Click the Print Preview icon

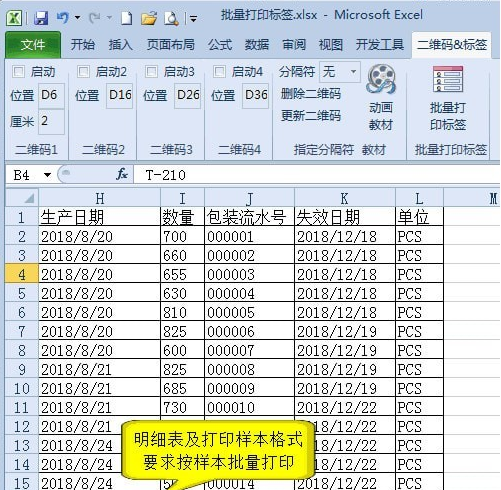point(171,18)
